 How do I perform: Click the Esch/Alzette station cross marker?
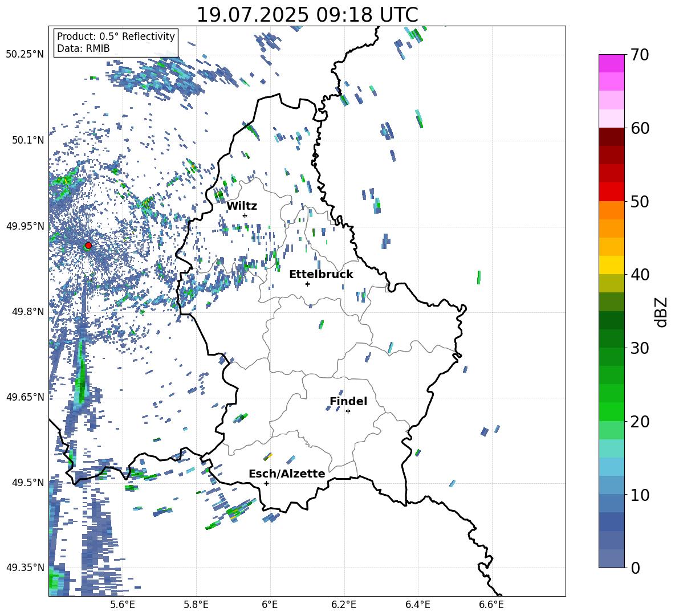(266, 483)
